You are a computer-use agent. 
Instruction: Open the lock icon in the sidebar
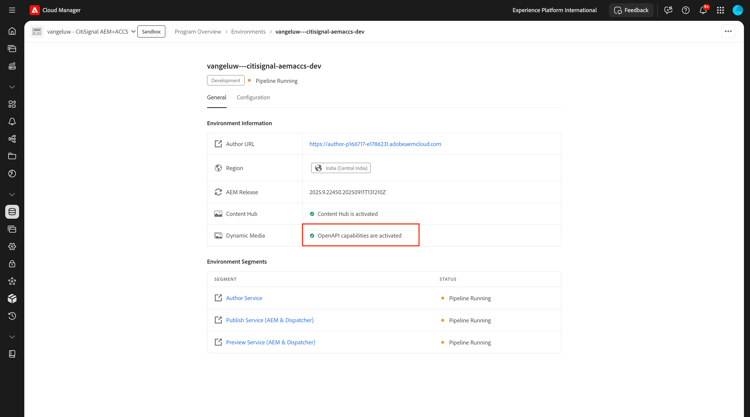12,264
